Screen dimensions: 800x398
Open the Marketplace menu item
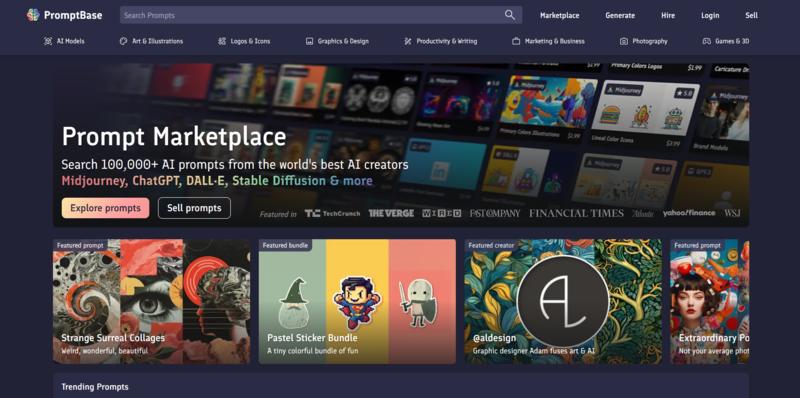click(x=560, y=15)
